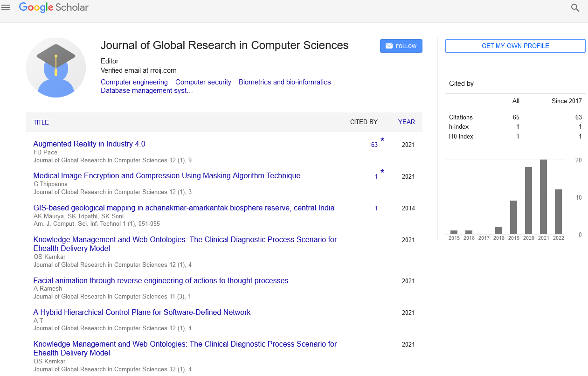Click the 'All' column header in the stats table
The height and width of the screenshot is (376, 588).
(516, 101)
